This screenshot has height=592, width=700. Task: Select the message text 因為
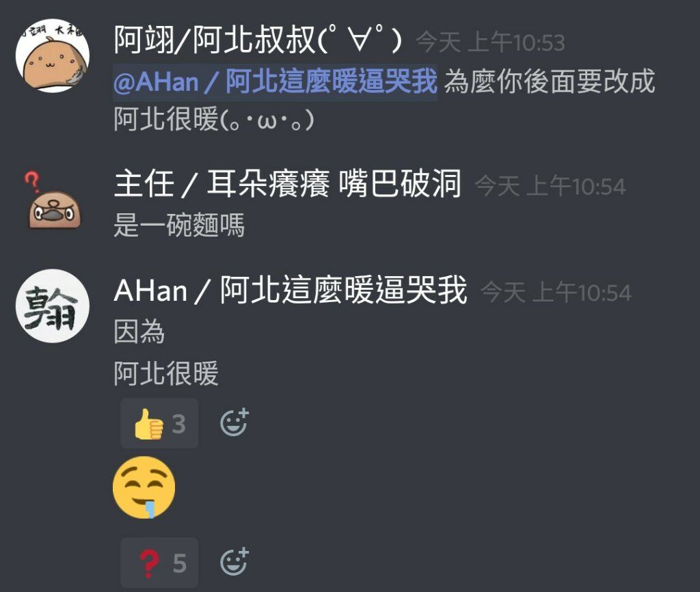[139, 332]
